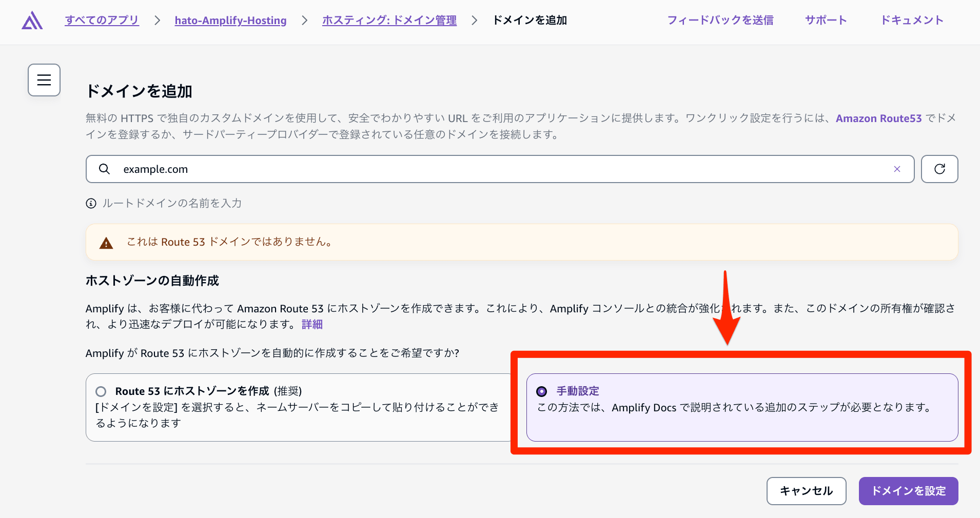Image resolution: width=980 pixels, height=518 pixels.
Task: Clear the domain field with the X icon
Action: click(897, 169)
